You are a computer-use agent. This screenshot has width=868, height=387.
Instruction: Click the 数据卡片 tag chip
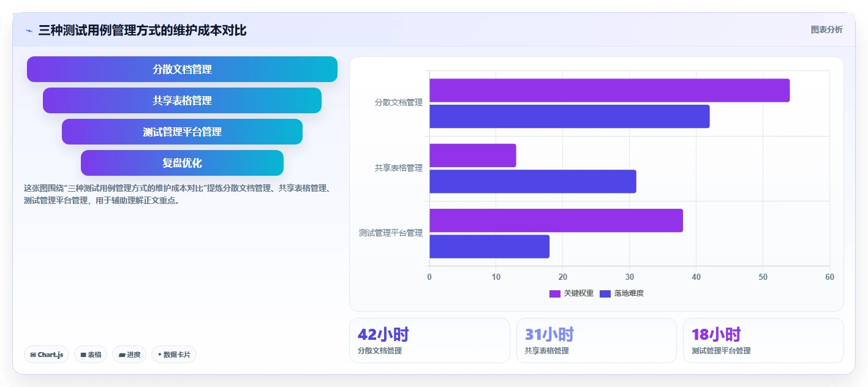174,355
